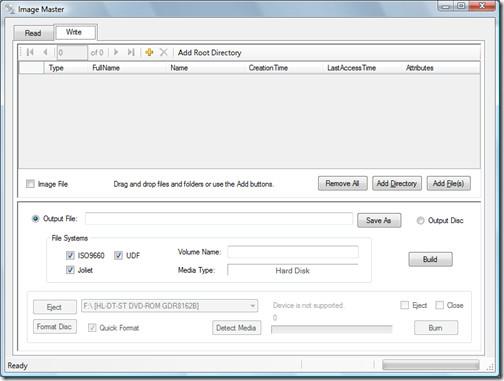Select the Write tab
Image resolution: width=504 pixels, height=381 pixels.
[74, 32]
